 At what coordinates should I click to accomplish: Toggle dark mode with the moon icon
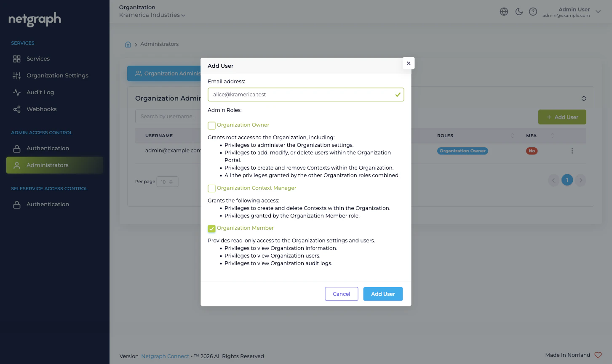[519, 12]
